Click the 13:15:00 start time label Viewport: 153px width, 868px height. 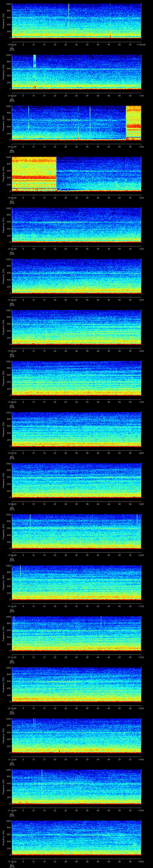coord(12,861)
